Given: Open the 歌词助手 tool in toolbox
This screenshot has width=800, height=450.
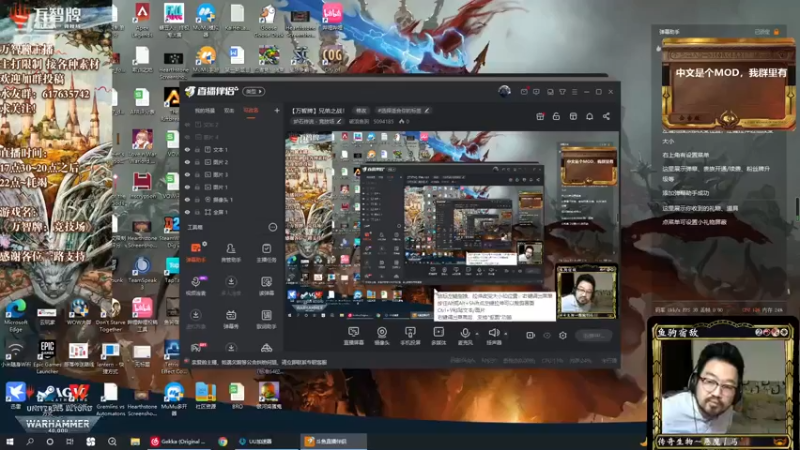Looking at the screenshot, I should point(266,319).
